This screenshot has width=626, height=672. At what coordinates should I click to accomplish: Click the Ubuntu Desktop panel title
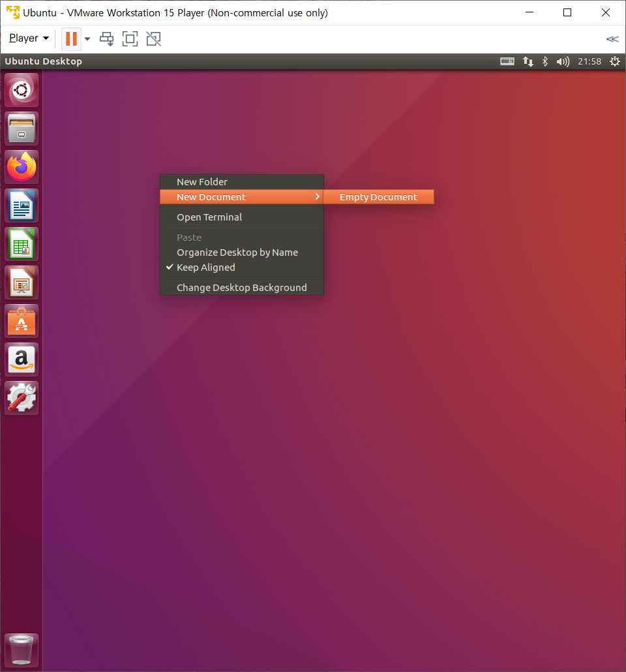tap(43, 61)
